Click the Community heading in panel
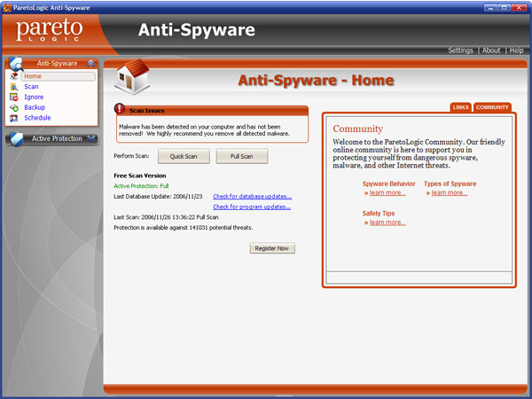 pos(357,129)
